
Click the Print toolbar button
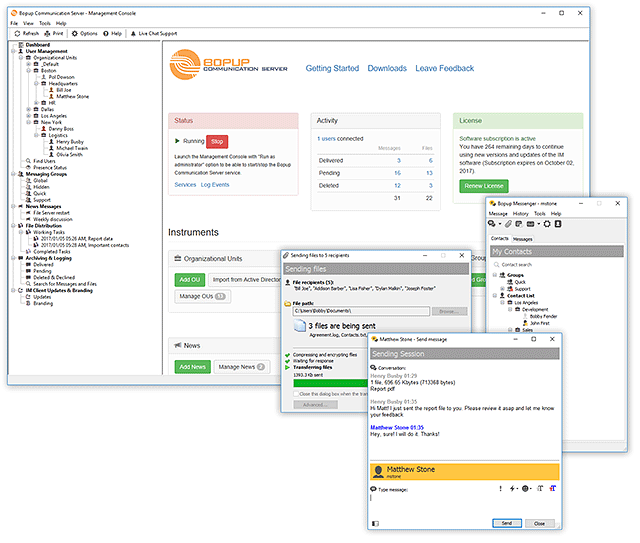pos(54,33)
